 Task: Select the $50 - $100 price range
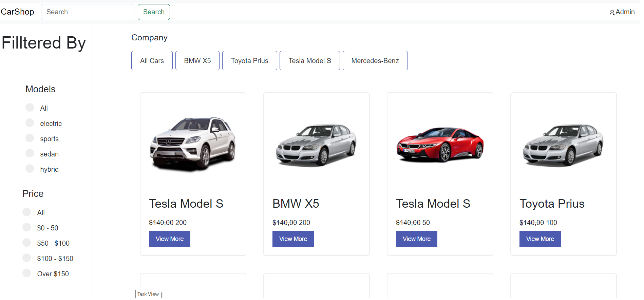point(27,243)
